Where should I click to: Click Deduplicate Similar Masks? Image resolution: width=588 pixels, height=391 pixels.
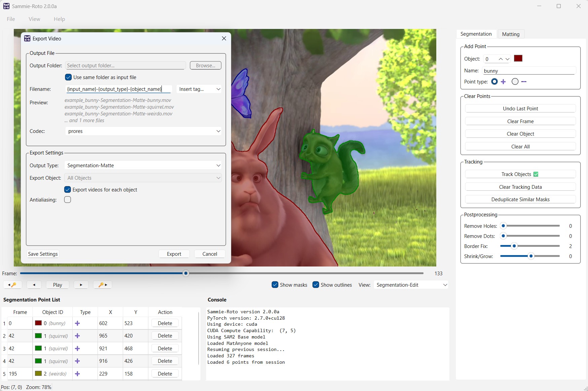[520, 199]
